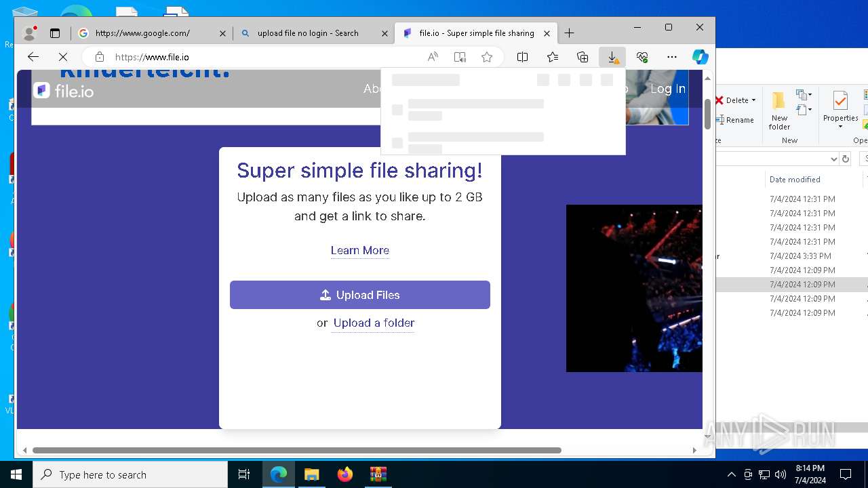Click the file.io logo

click(x=64, y=90)
